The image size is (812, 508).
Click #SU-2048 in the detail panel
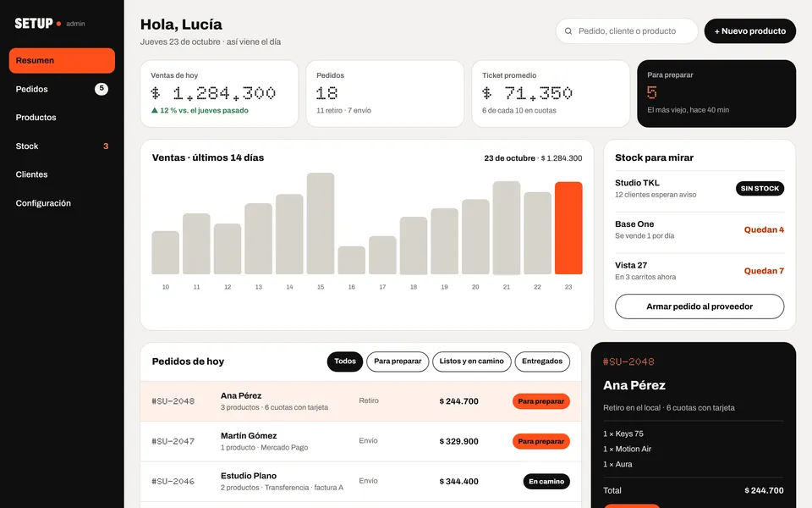628,362
